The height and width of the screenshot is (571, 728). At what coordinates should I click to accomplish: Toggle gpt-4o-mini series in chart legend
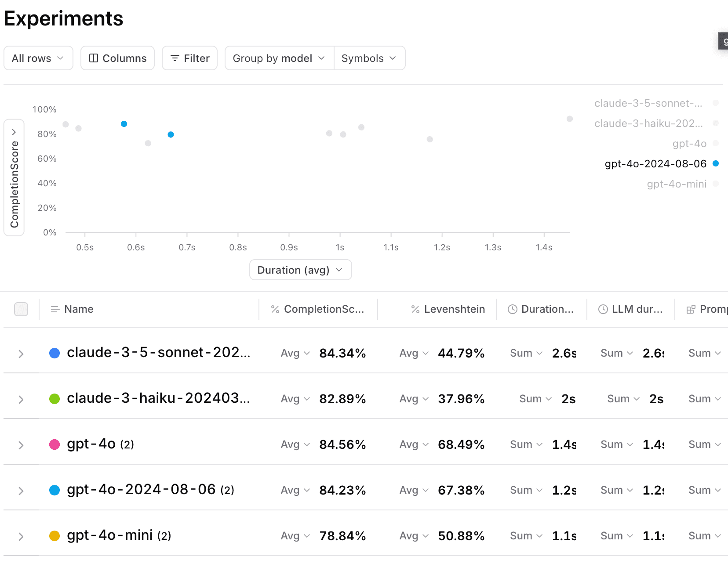coord(677,184)
